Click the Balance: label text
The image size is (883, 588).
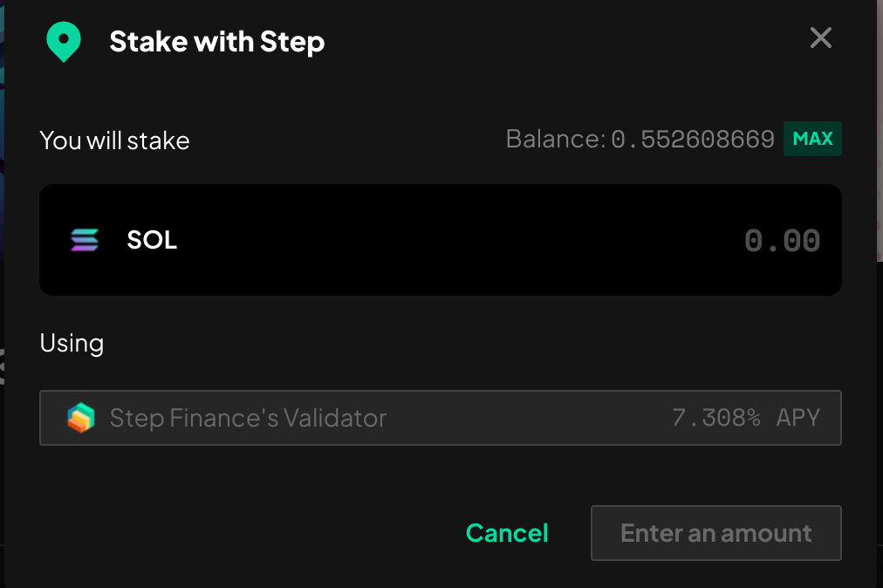pyautogui.click(x=555, y=139)
